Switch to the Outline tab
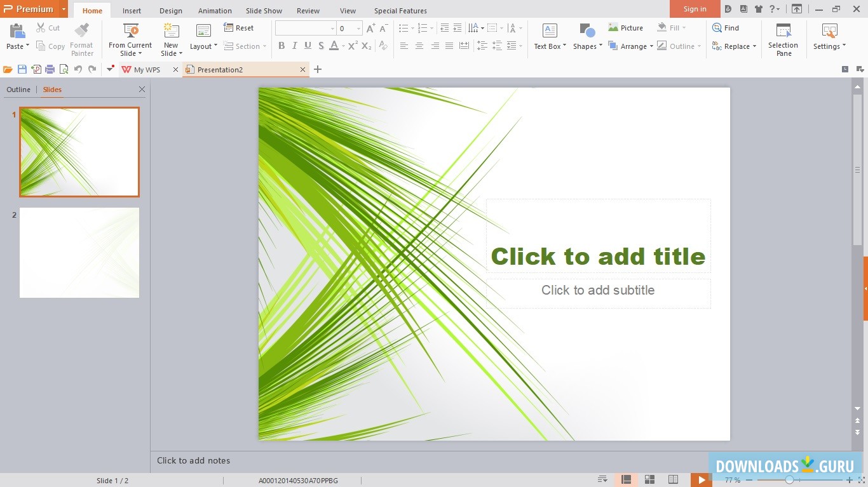Image resolution: width=868 pixels, height=487 pixels. pos(18,90)
